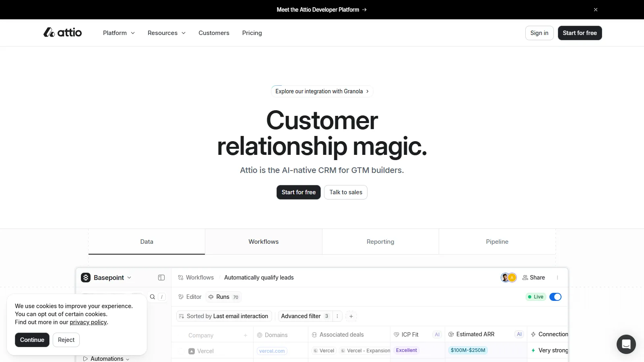Open the kebab menu beside Advanced filter
This screenshot has width=644, height=362.
337,316
